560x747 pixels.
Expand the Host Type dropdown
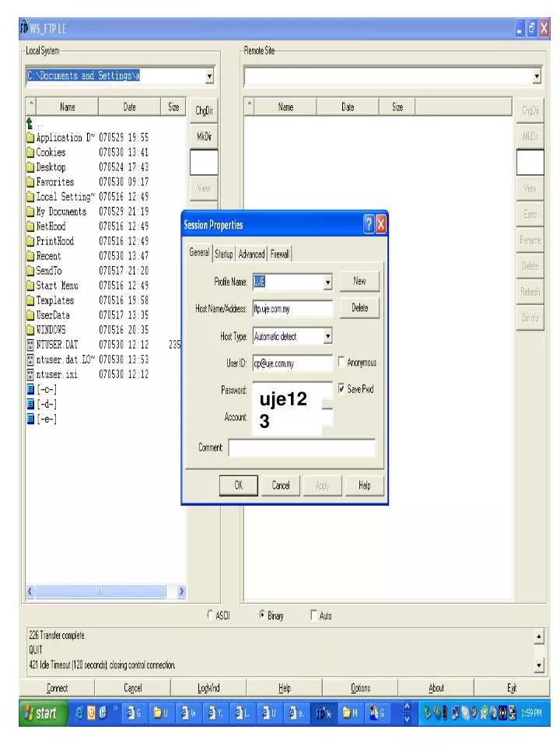click(x=327, y=336)
